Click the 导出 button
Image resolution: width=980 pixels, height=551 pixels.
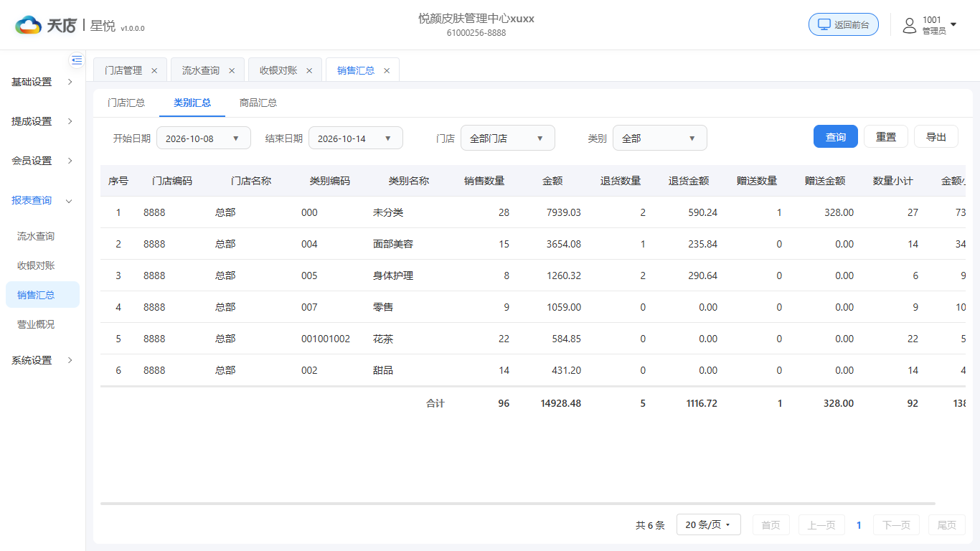click(x=936, y=136)
